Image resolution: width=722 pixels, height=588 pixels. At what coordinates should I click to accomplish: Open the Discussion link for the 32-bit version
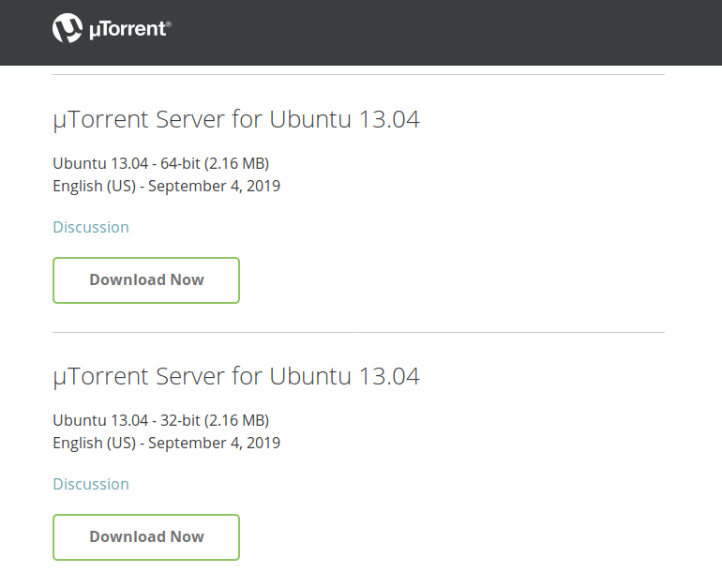tap(91, 484)
